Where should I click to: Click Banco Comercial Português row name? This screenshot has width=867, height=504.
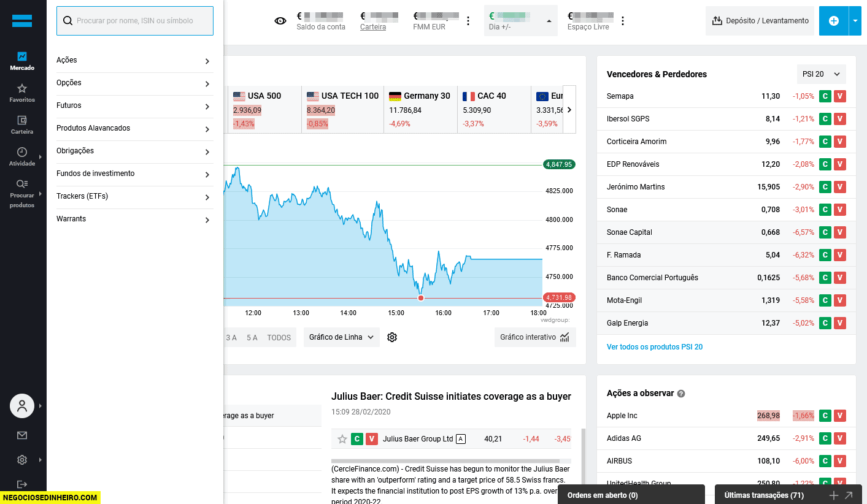652,278
